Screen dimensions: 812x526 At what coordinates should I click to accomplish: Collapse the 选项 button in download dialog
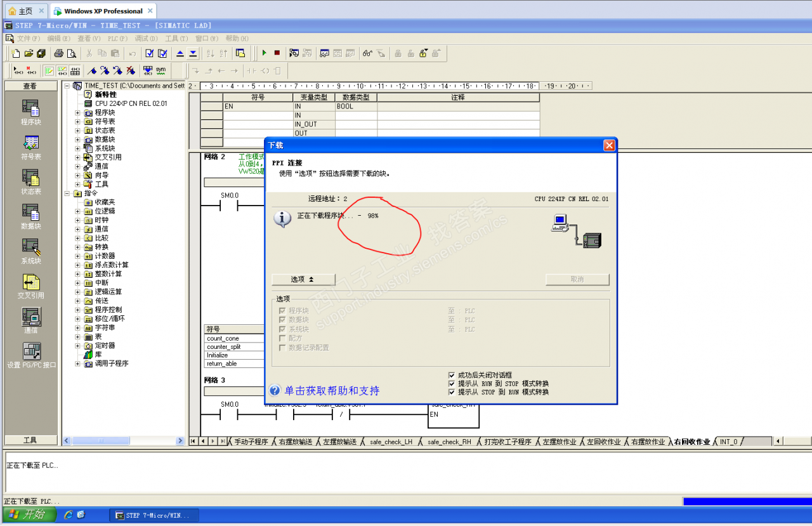click(x=303, y=279)
